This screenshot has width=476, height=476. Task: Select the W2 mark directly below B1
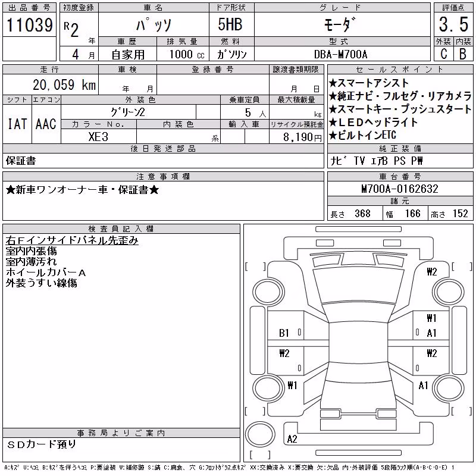coord(284,353)
